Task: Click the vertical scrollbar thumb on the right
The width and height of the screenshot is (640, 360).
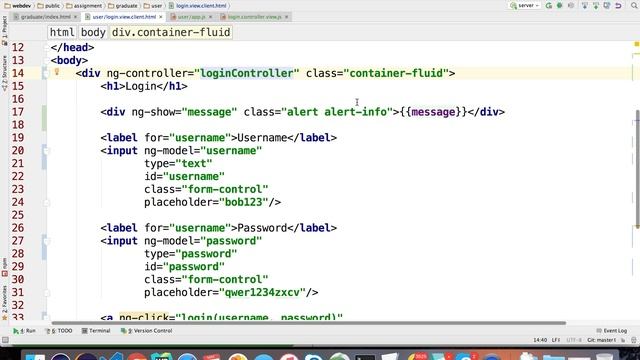Action: pos(637,169)
